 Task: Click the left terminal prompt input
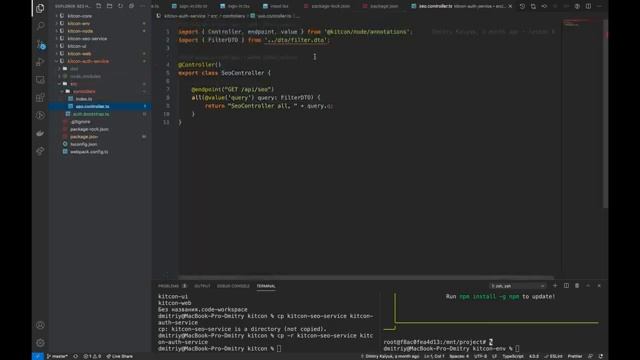[279, 349]
